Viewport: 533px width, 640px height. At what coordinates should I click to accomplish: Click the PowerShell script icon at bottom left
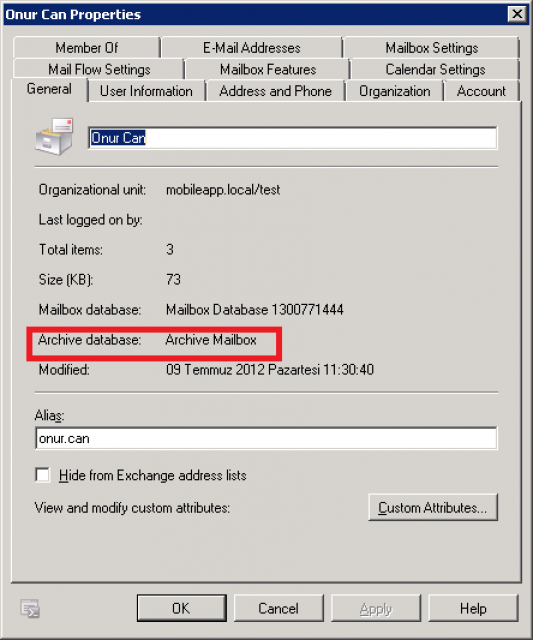(x=30, y=608)
